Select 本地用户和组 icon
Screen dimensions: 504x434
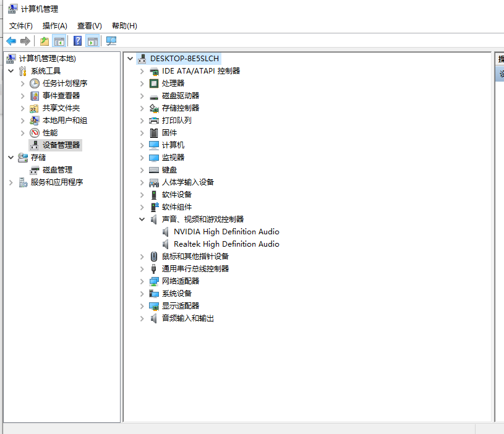(x=35, y=121)
